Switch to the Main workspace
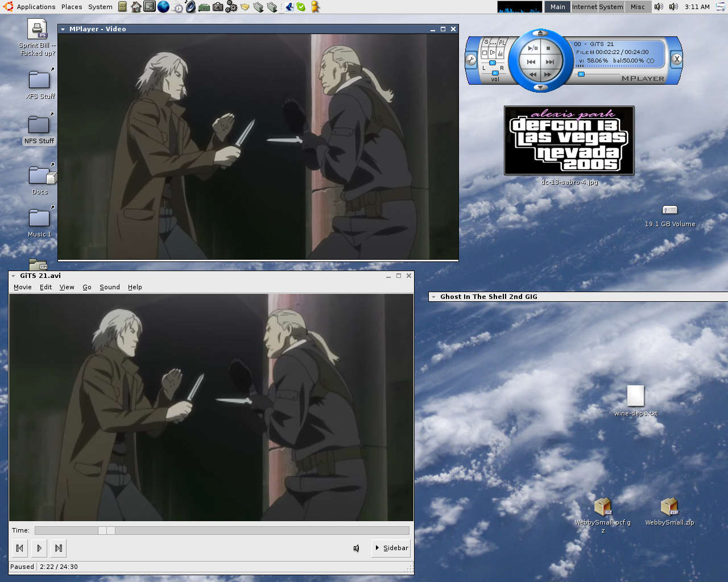The image size is (728, 582). coord(557,7)
